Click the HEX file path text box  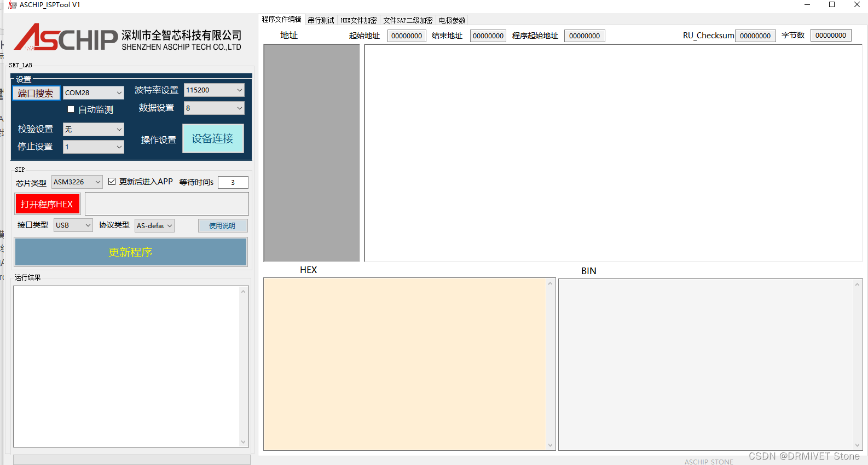click(167, 204)
